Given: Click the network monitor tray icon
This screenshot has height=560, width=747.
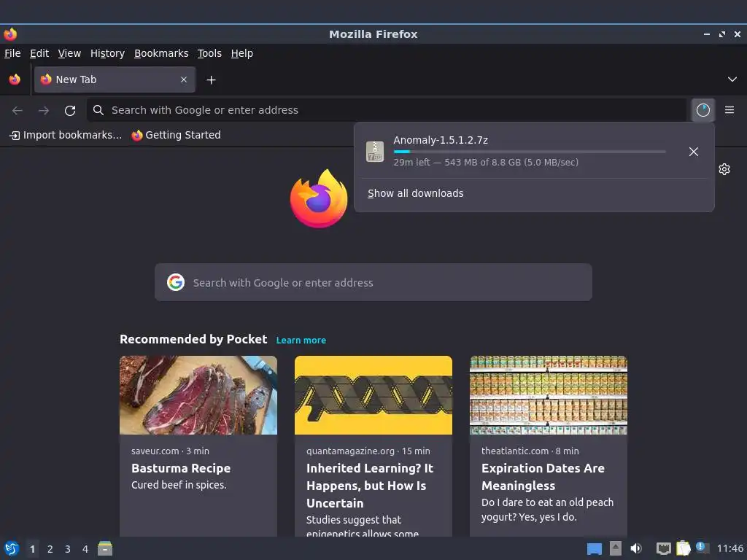Looking at the screenshot, I should [x=664, y=548].
